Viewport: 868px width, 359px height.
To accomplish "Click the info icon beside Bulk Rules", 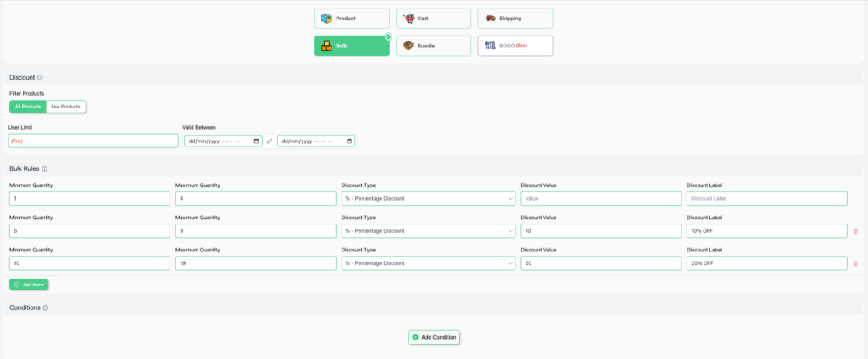I will 44,168.
